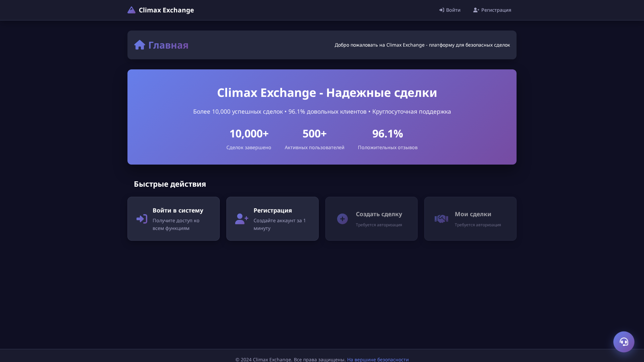Click the Главная page heading
This screenshot has height=362, width=644.
coord(168,45)
